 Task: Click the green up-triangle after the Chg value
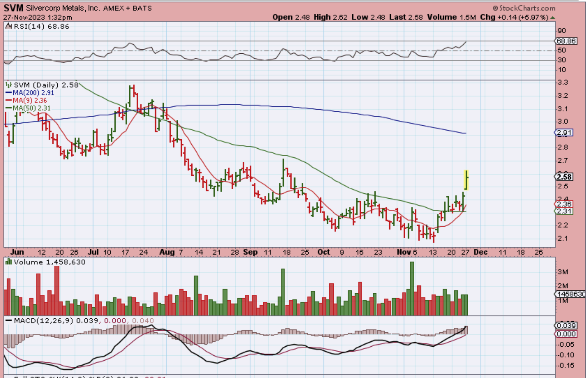click(553, 18)
